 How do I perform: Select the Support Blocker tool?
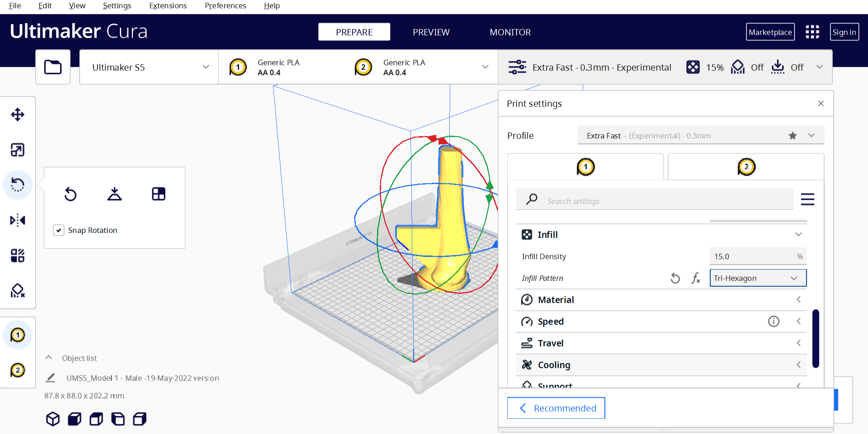[18, 291]
